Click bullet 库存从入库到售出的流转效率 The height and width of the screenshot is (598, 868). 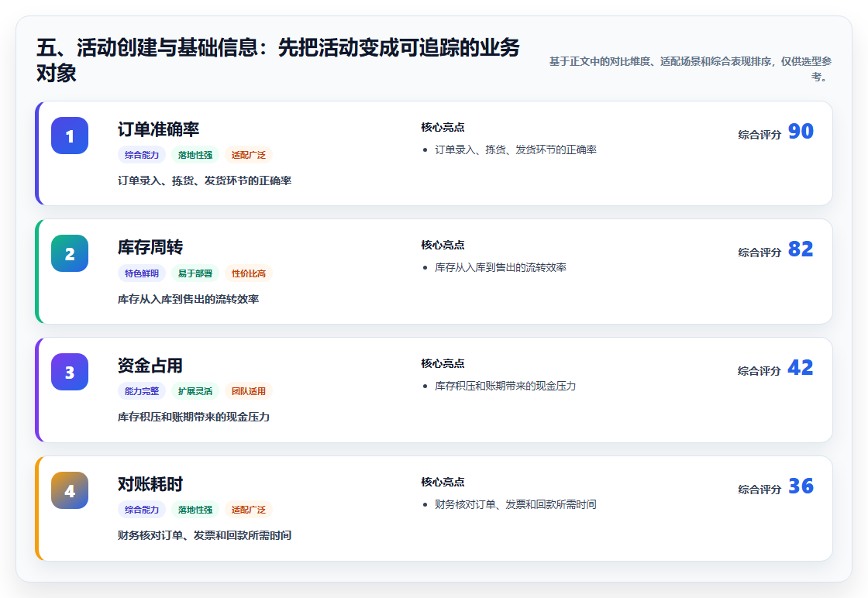pyautogui.click(x=501, y=267)
